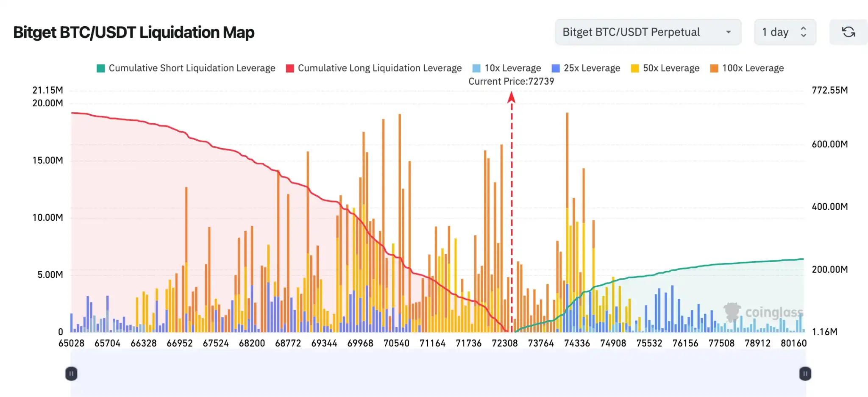Open the Bitget BTC/USDT Perpetual dropdown

point(648,32)
